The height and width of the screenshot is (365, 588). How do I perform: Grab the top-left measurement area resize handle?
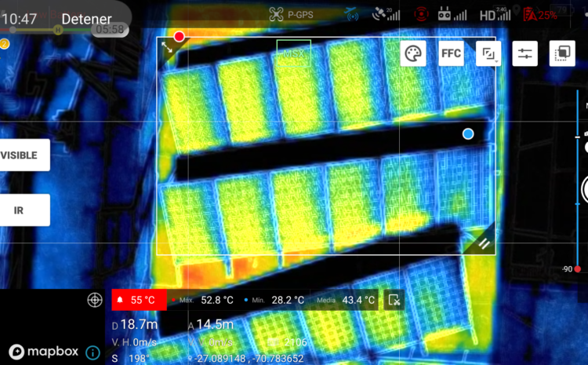[168, 48]
